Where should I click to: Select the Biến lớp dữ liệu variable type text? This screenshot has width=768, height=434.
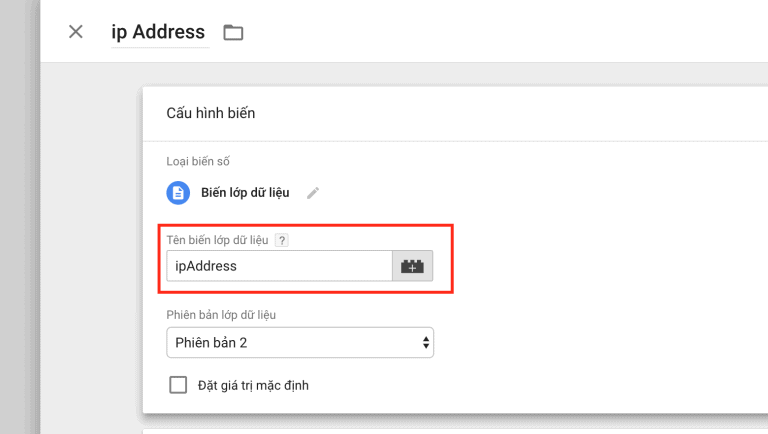(x=245, y=193)
